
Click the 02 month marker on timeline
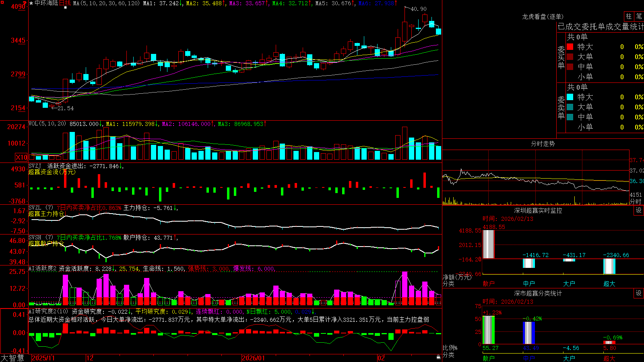click(381, 358)
